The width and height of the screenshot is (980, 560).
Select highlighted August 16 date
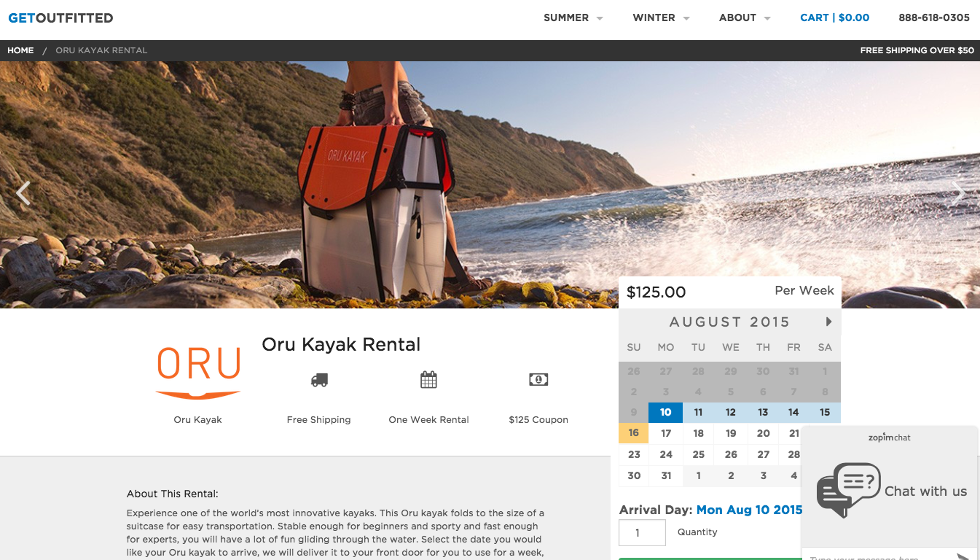pos(634,433)
